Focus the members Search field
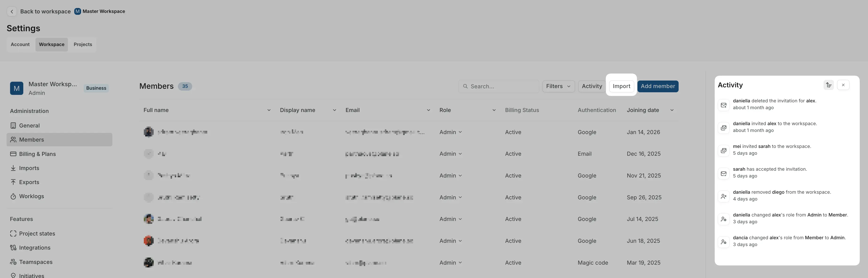 (502, 86)
